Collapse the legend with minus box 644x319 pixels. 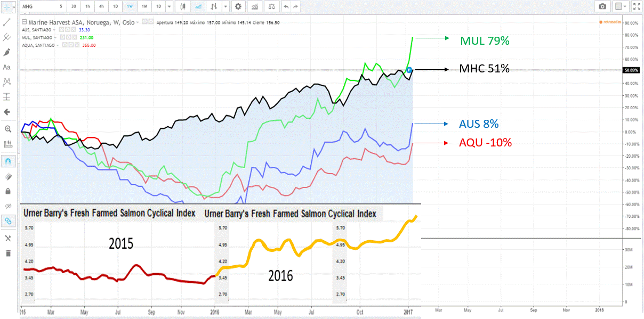tap(24, 22)
